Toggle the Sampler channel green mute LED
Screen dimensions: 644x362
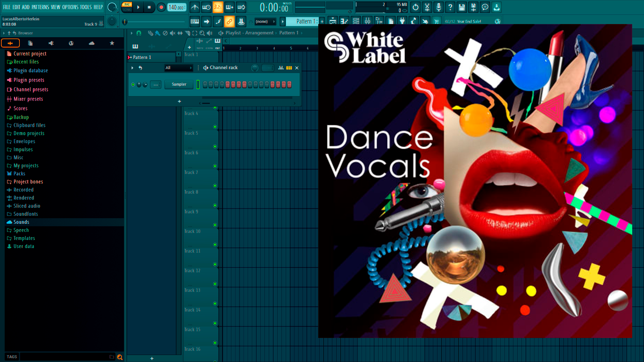(133, 84)
